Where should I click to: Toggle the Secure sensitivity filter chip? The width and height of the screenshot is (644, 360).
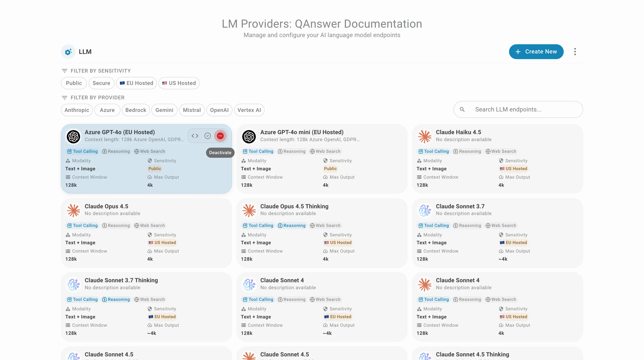[101, 83]
